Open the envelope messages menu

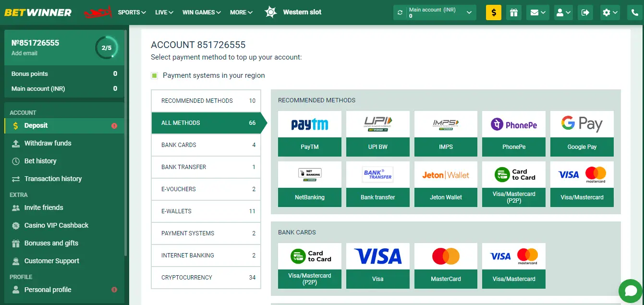pyautogui.click(x=537, y=12)
